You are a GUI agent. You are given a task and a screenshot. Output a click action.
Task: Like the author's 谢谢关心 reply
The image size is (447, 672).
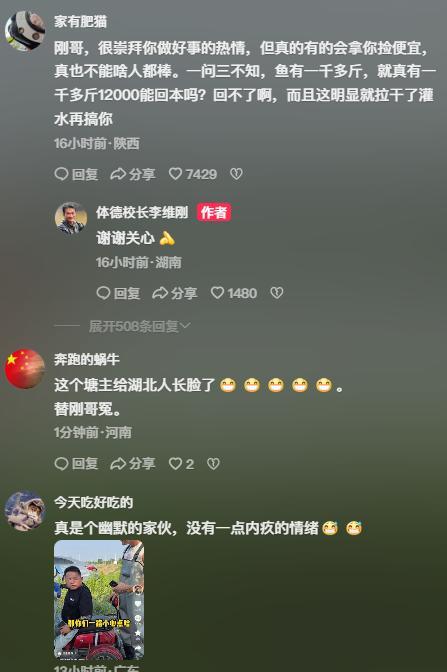pos(234,293)
